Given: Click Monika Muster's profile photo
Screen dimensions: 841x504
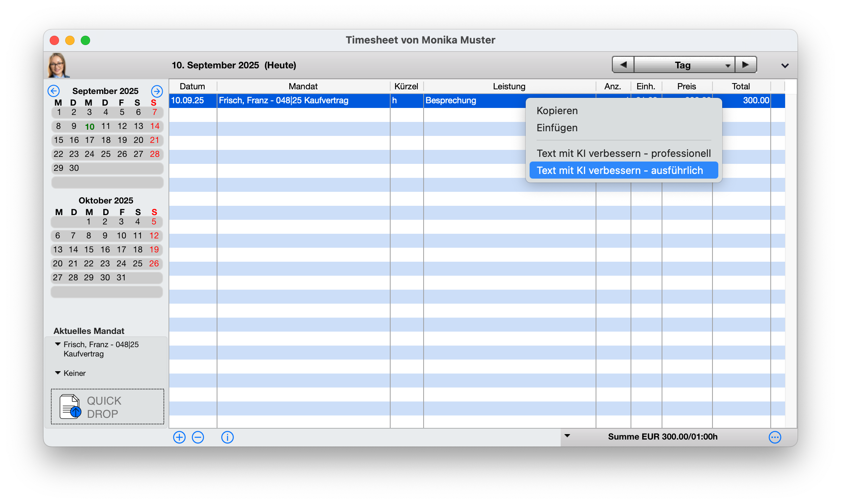Looking at the screenshot, I should click(57, 65).
